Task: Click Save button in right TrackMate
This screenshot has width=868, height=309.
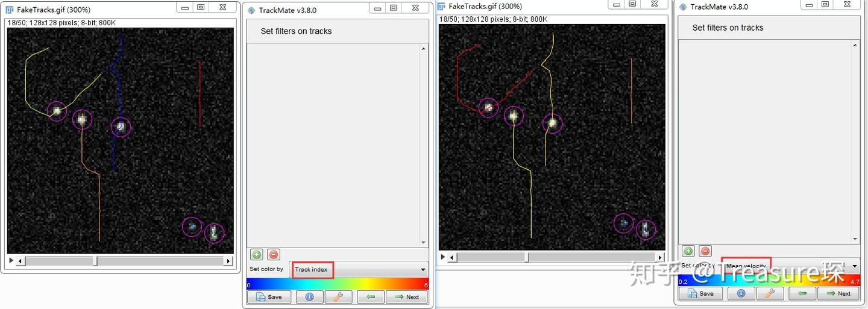Action: pyautogui.click(x=700, y=293)
